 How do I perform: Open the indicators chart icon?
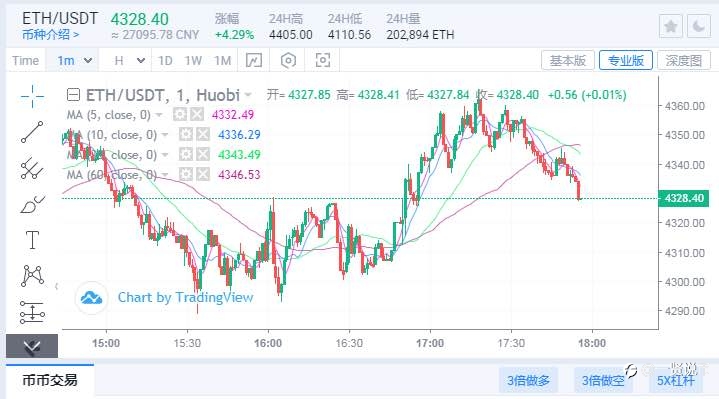(254, 60)
